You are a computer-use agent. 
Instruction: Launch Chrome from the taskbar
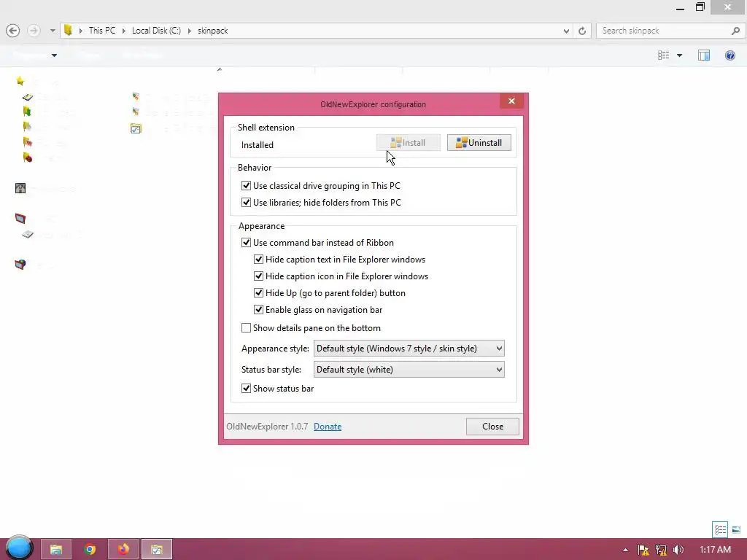[90, 550]
